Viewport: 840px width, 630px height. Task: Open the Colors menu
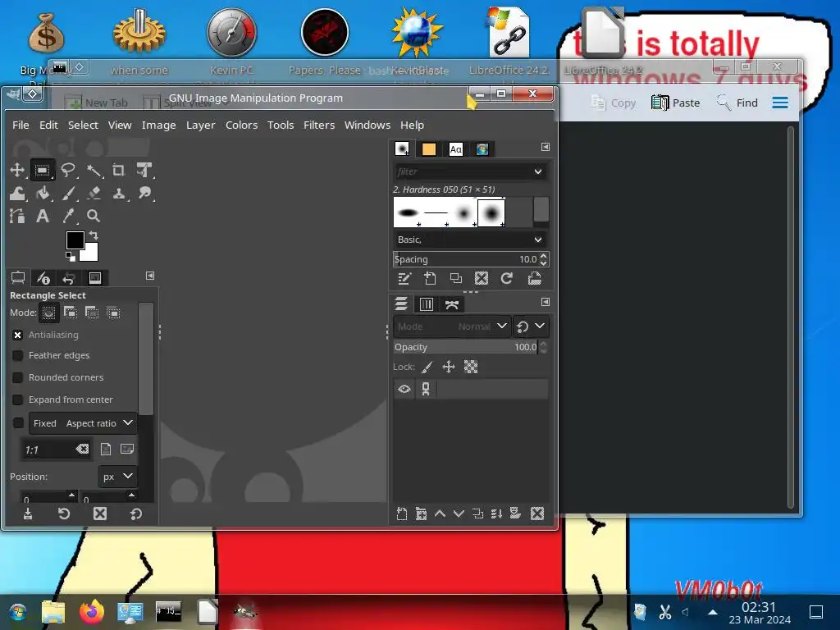point(241,125)
